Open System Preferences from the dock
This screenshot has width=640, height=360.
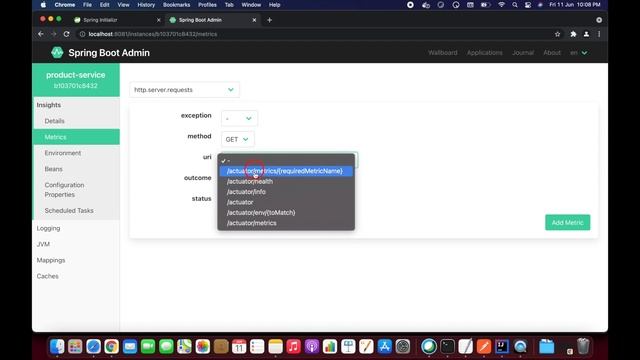click(x=403, y=347)
